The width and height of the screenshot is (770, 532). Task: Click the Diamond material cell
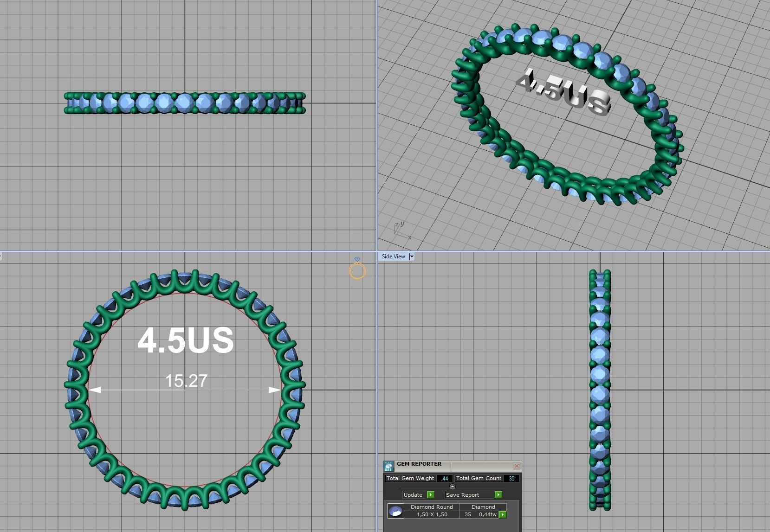[x=483, y=507]
